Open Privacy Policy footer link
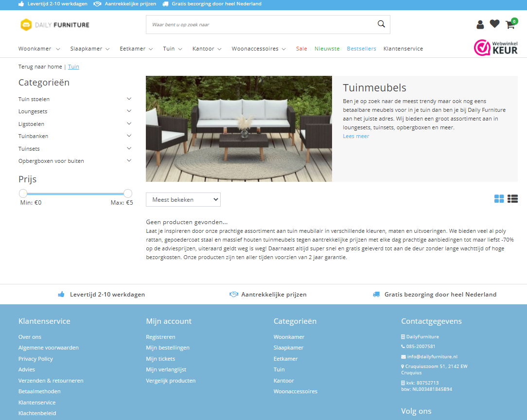This screenshot has width=527, height=420. 35,359
